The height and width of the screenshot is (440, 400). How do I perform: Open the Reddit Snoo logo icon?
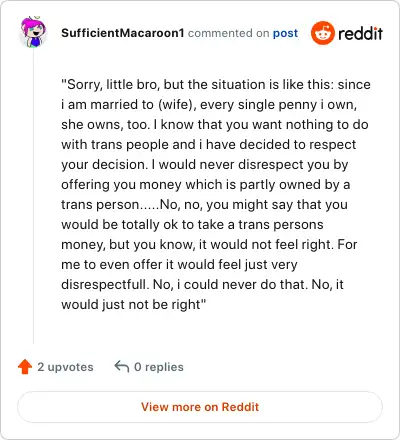pyautogui.click(x=322, y=33)
